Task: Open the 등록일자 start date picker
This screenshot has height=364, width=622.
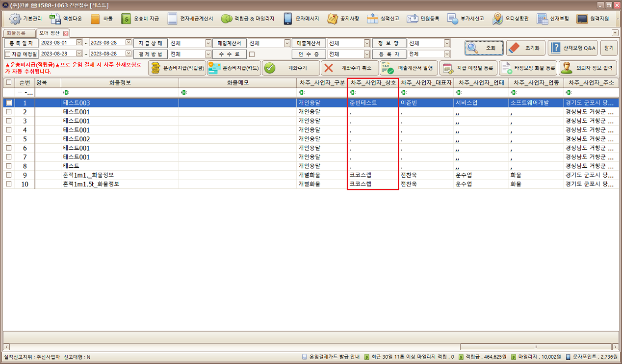Action: point(79,43)
